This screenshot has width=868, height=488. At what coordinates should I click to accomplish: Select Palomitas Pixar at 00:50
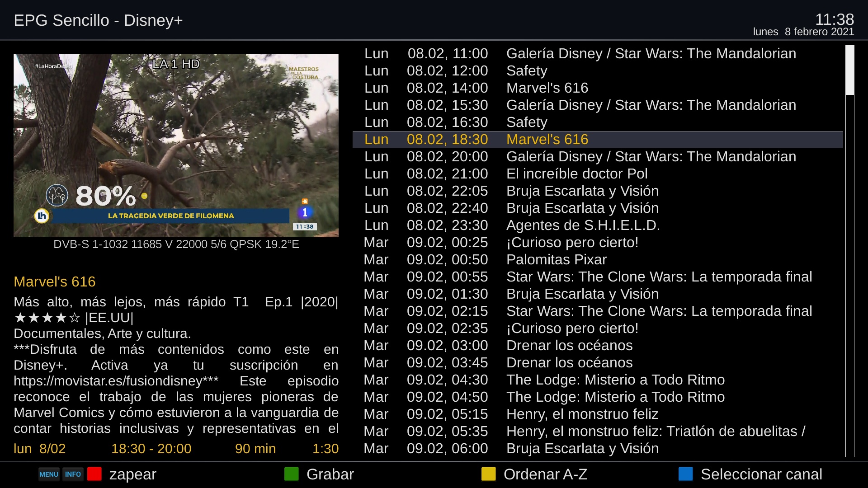pyautogui.click(x=556, y=260)
